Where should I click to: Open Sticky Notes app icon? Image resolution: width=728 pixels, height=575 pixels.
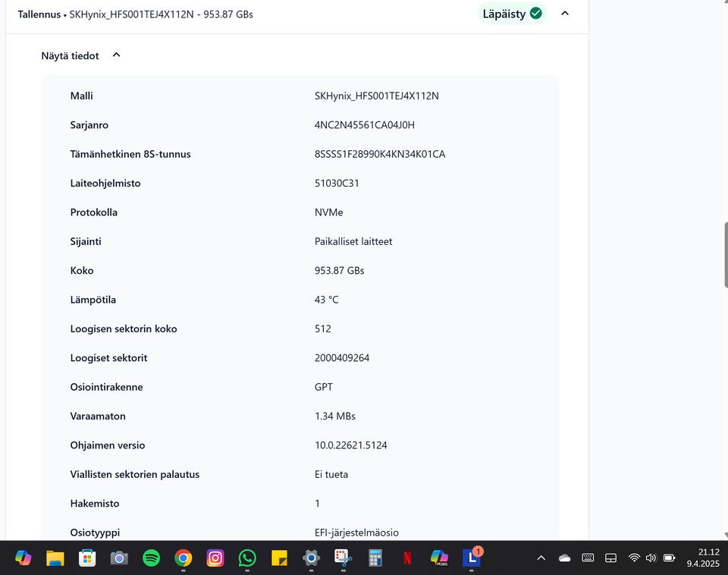coord(279,558)
